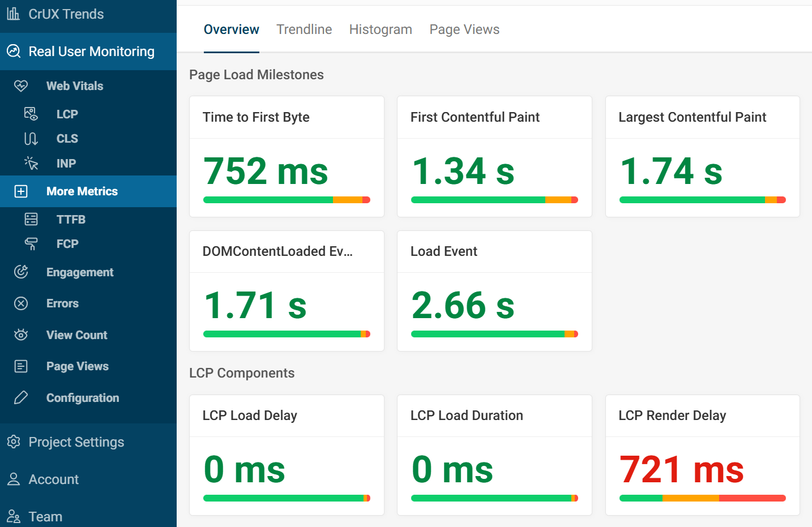Open the Time to First Byte card

click(x=287, y=156)
